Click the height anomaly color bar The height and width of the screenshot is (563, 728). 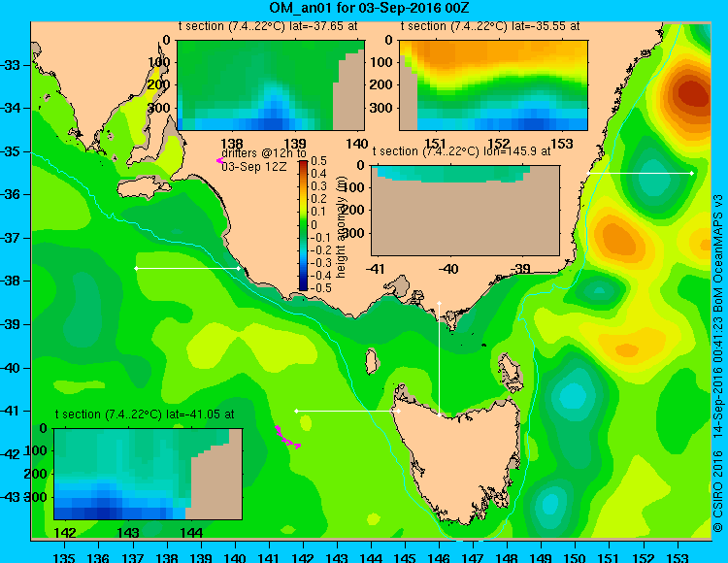click(303, 225)
